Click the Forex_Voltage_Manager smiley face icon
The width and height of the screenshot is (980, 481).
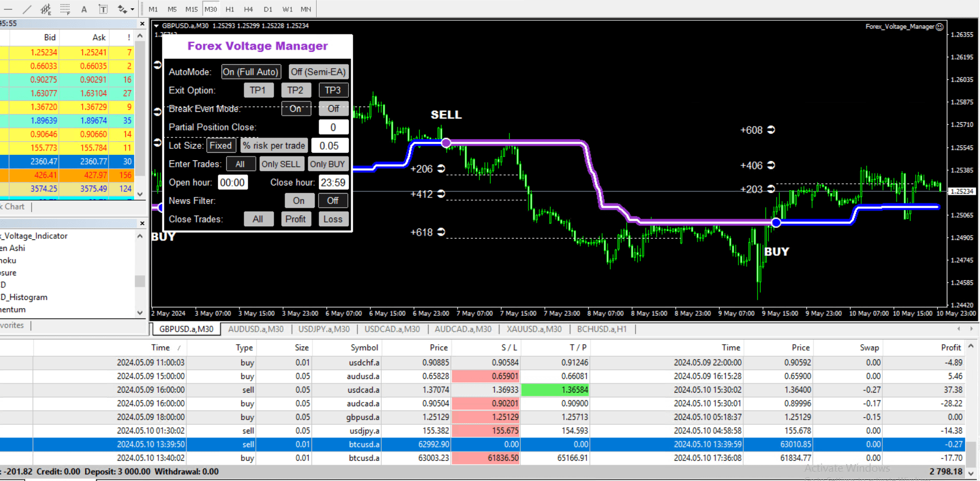940,27
